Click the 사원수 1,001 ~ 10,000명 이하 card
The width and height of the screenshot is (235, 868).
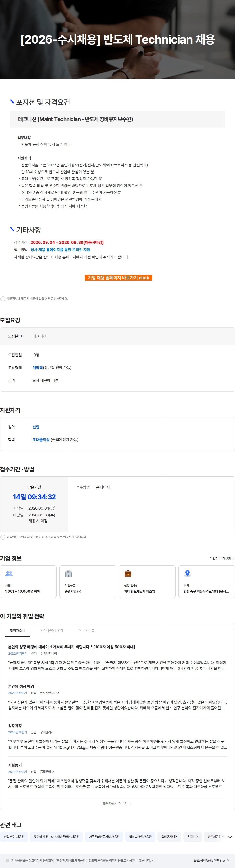(x=28, y=582)
